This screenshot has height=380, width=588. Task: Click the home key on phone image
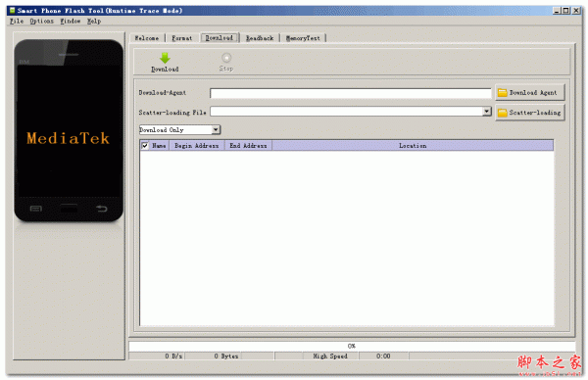pos(69,208)
